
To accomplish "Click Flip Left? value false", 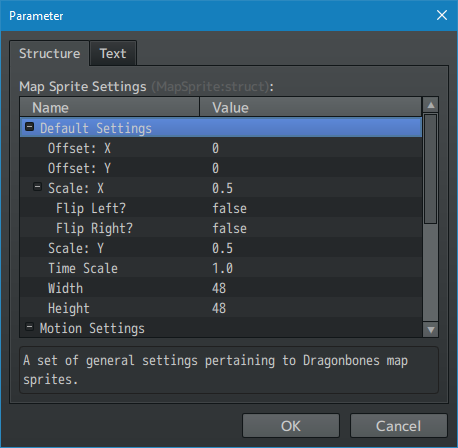I will [x=229, y=208].
